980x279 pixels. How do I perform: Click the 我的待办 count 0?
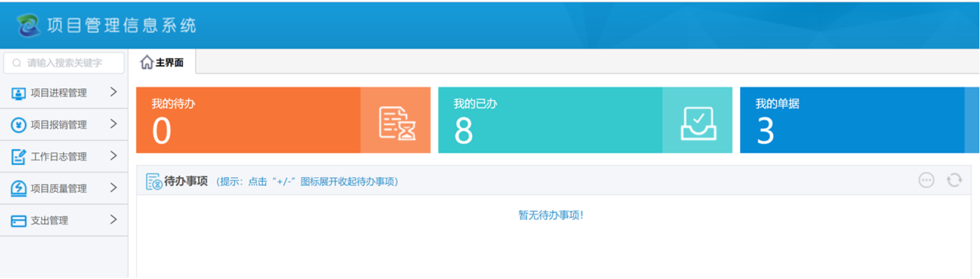coord(162,131)
